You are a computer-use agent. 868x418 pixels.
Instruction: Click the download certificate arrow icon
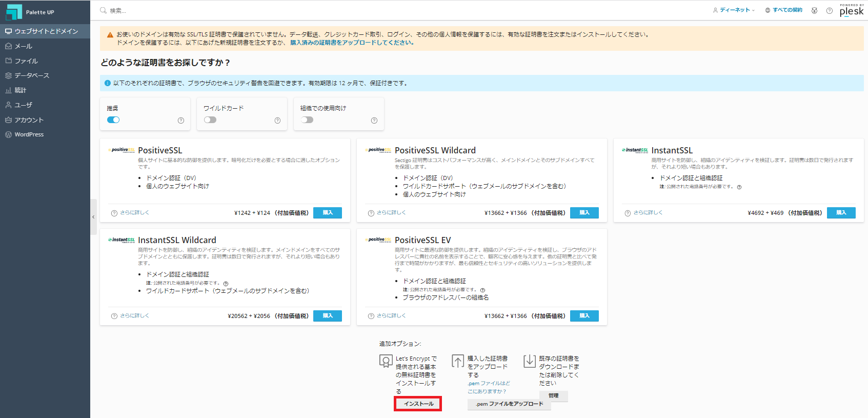(530, 361)
